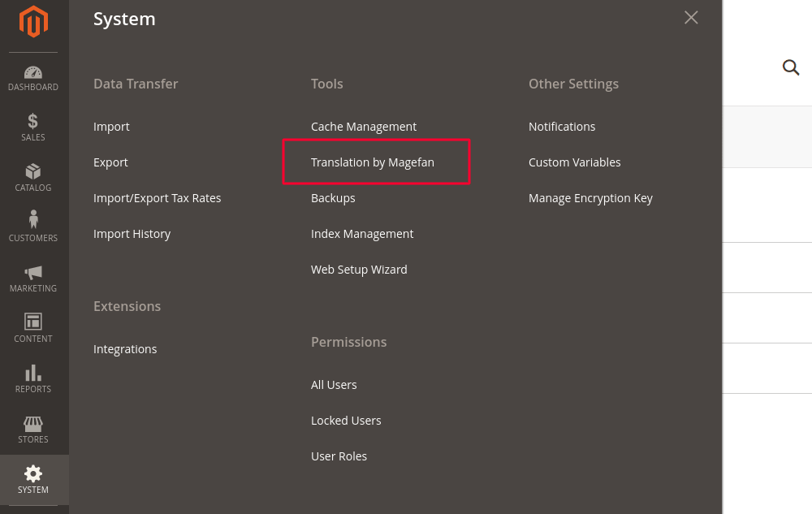Go to Cache Management
812x514 pixels.
tap(364, 127)
